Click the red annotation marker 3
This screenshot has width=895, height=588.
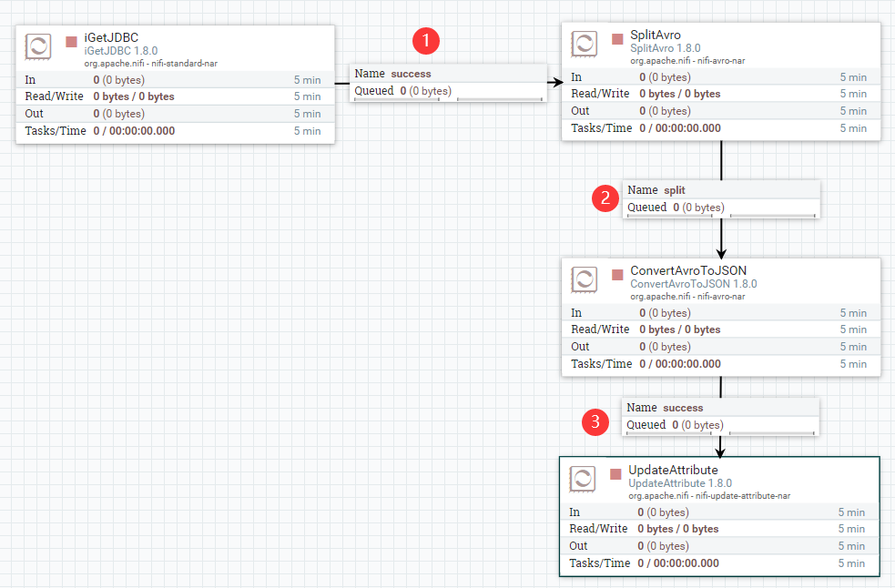(x=595, y=422)
